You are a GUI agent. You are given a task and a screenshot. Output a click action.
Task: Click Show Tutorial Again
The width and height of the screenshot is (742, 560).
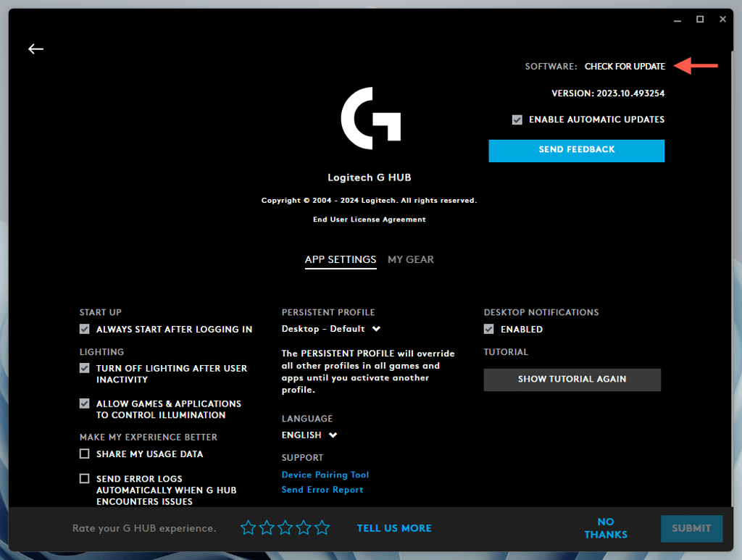tap(572, 380)
